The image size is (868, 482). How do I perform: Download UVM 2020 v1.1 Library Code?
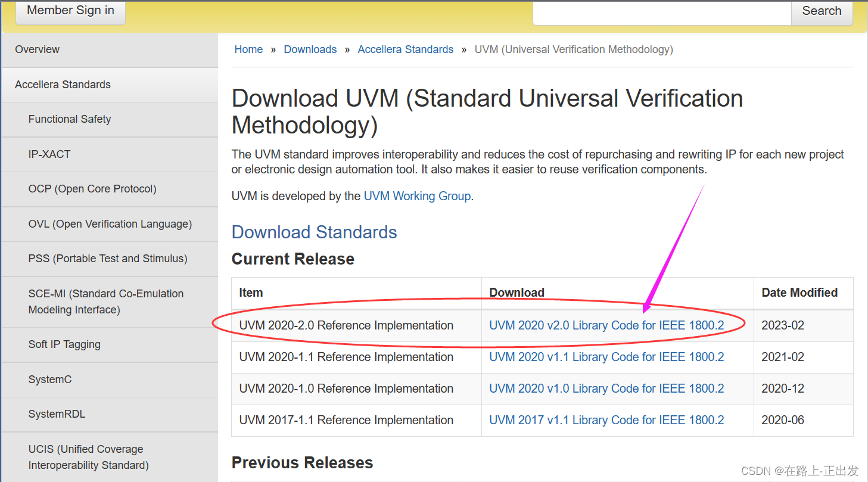606,357
